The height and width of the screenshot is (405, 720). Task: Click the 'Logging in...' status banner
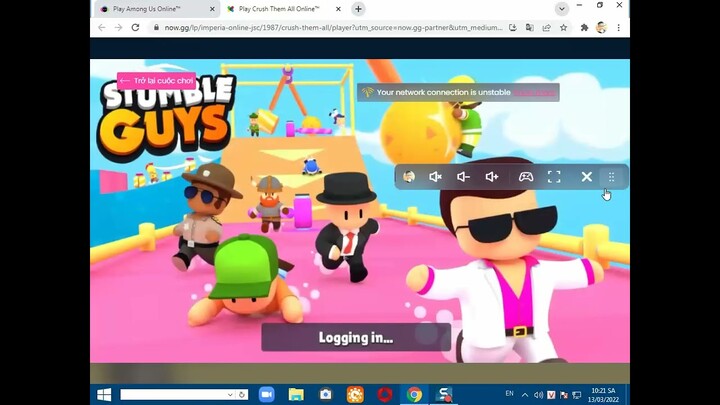(356, 338)
